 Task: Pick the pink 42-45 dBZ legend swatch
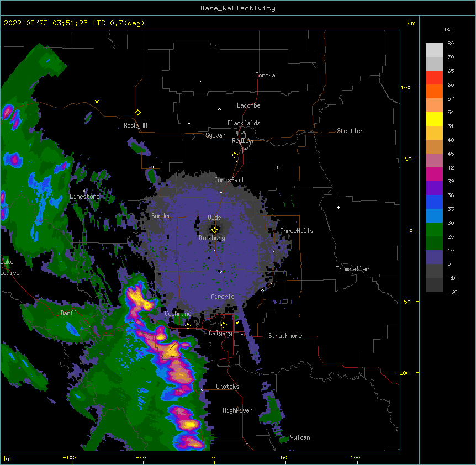pos(434,161)
